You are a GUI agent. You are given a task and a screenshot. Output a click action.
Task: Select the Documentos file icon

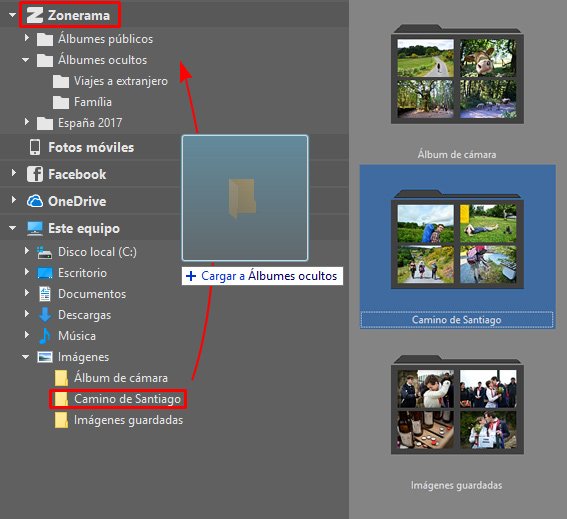pyautogui.click(x=45, y=294)
